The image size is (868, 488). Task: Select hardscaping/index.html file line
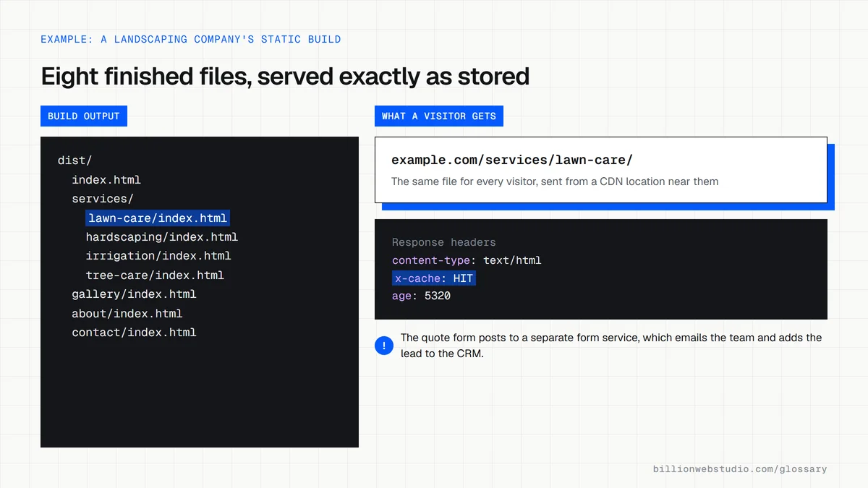[x=162, y=237]
